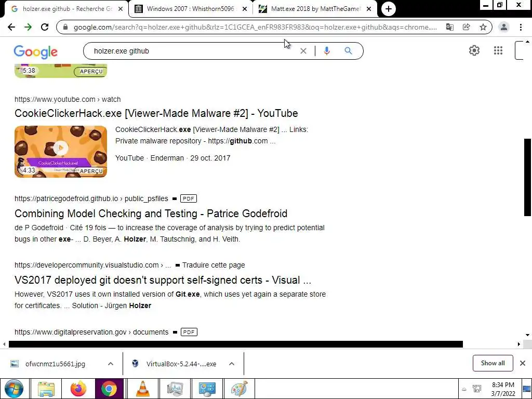Viewport: 532px width, 399px height.
Task: Start a voice search with the microphone
Action: click(x=327, y=51)
